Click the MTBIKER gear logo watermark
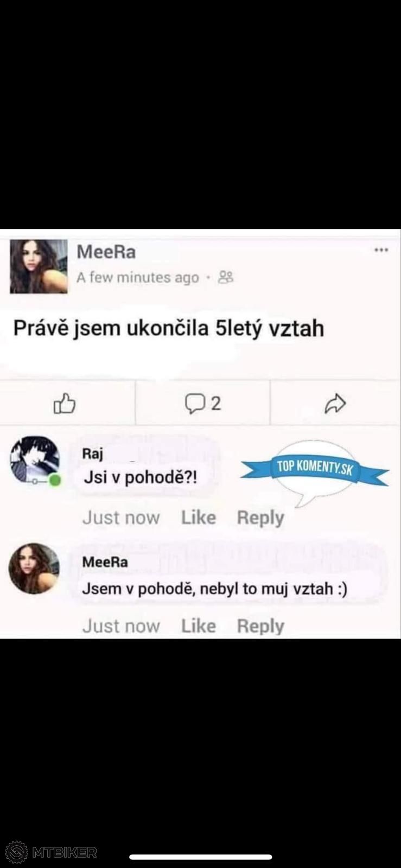The height and width of the screenshot is (868, 401). click(17, 852)
